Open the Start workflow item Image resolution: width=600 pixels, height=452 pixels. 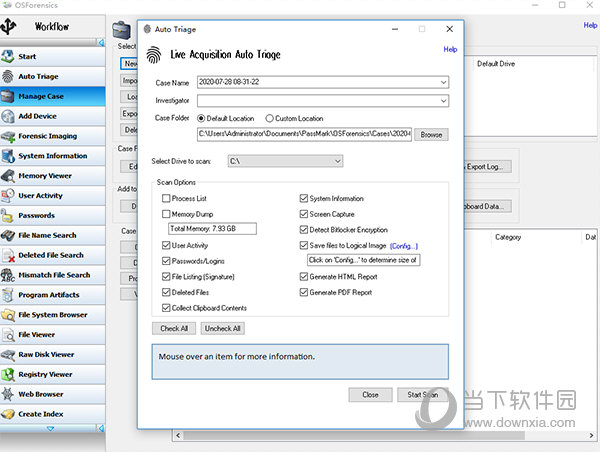52,56
